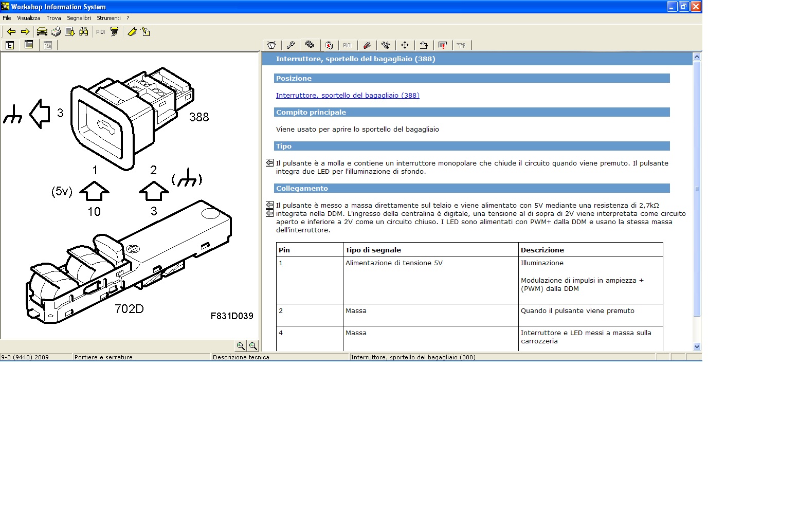Open the wiring diagram tab icon
The image size is (798, 532).
(x=424, y=45)
